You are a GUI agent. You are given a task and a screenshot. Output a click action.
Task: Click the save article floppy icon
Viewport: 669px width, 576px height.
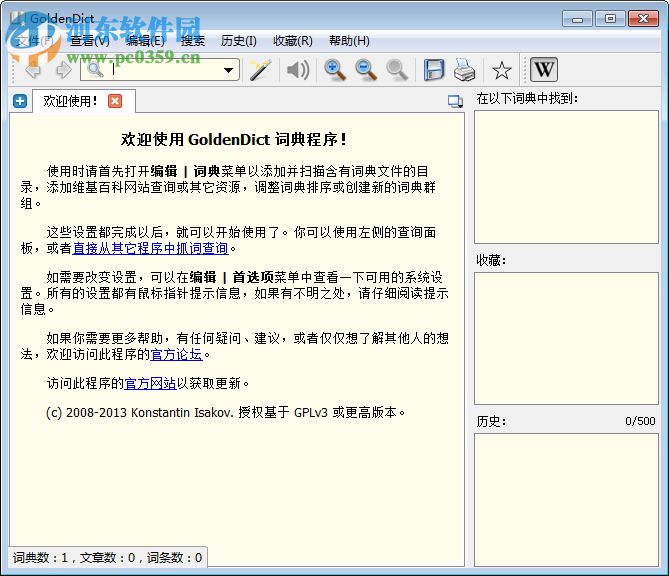pyautogui.click(x=434, y=70)
